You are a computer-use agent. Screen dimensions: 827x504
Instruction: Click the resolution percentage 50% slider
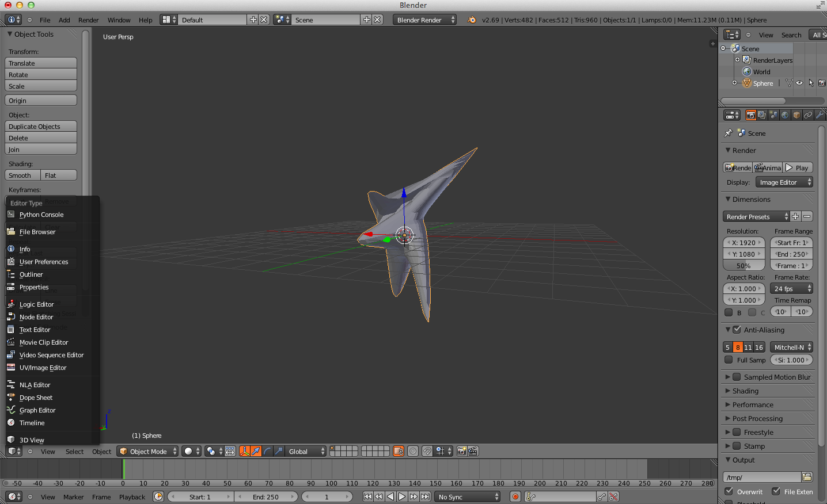pos(744,266)
